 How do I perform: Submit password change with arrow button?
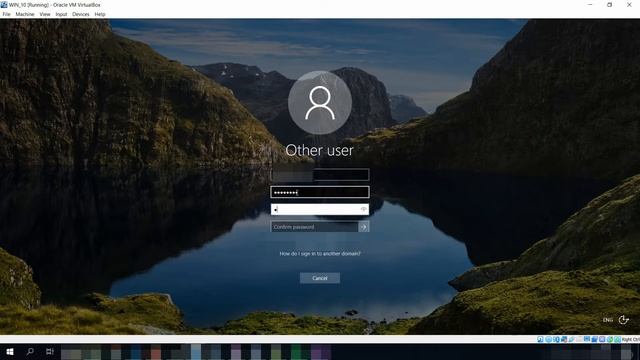(364, 227)
